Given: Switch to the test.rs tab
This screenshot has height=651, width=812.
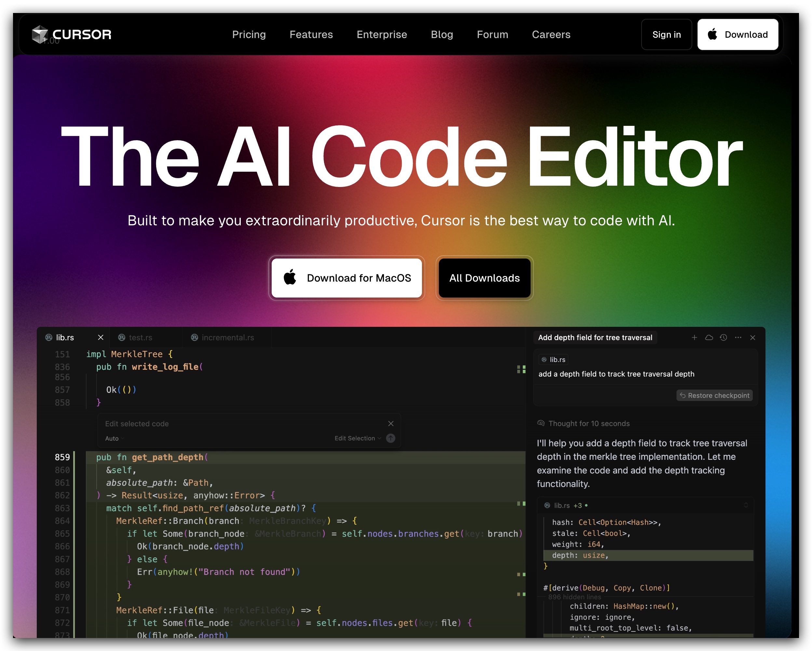Looking at the screenshot, I should [140, 338].
